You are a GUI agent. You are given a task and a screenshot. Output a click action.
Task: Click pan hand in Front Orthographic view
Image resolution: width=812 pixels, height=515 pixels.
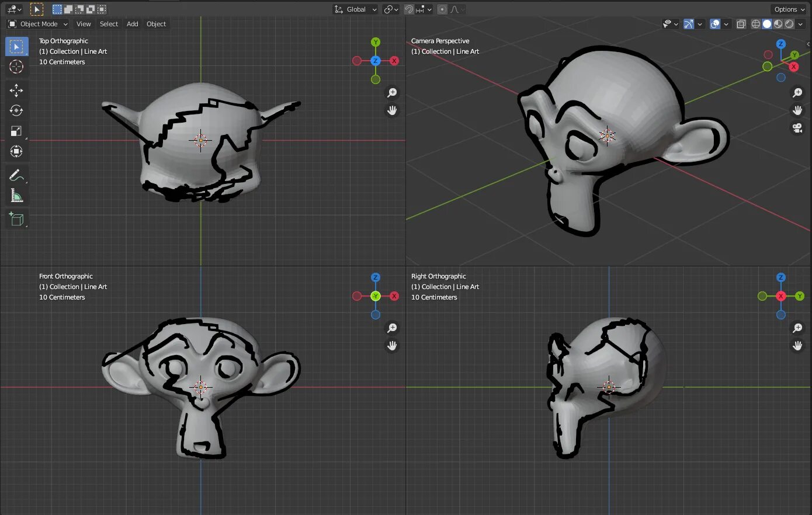392,346
